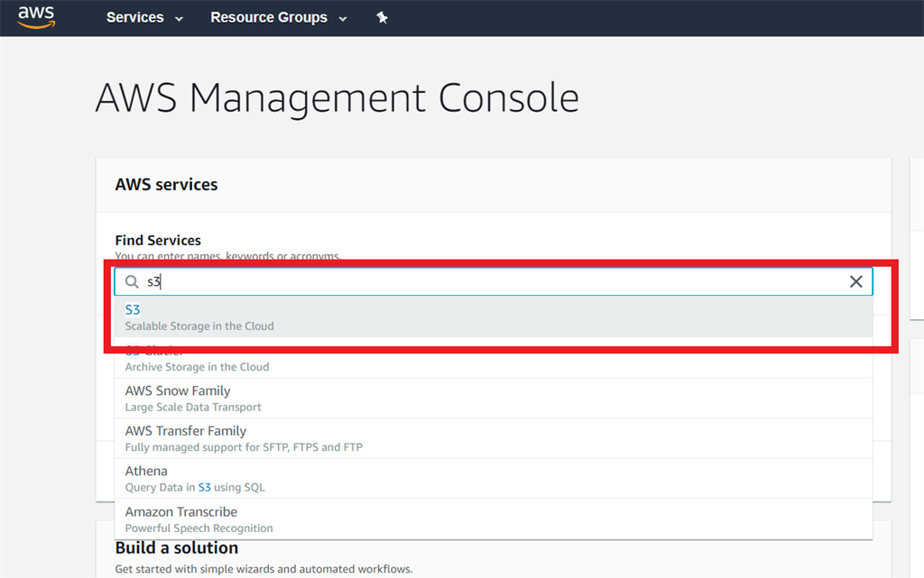Viewport: 924px width, 578px height.
Task: Click the pin shortcut icon in header
Action: pyautogui.click(x=382, y=18)
